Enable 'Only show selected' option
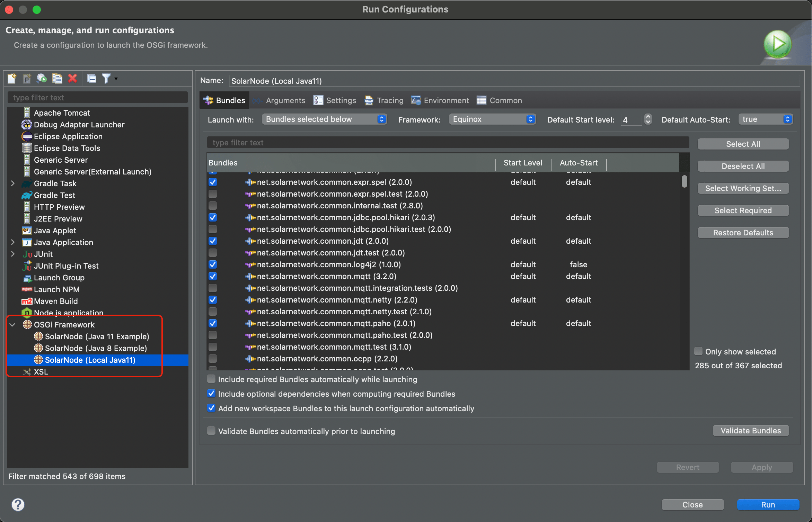The height and width of the screenshot is (522, 812). click(699, 351)
